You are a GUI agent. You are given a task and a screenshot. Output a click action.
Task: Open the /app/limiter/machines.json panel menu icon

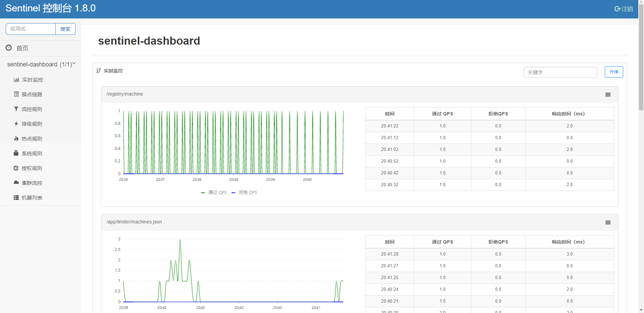pos(608,222)
